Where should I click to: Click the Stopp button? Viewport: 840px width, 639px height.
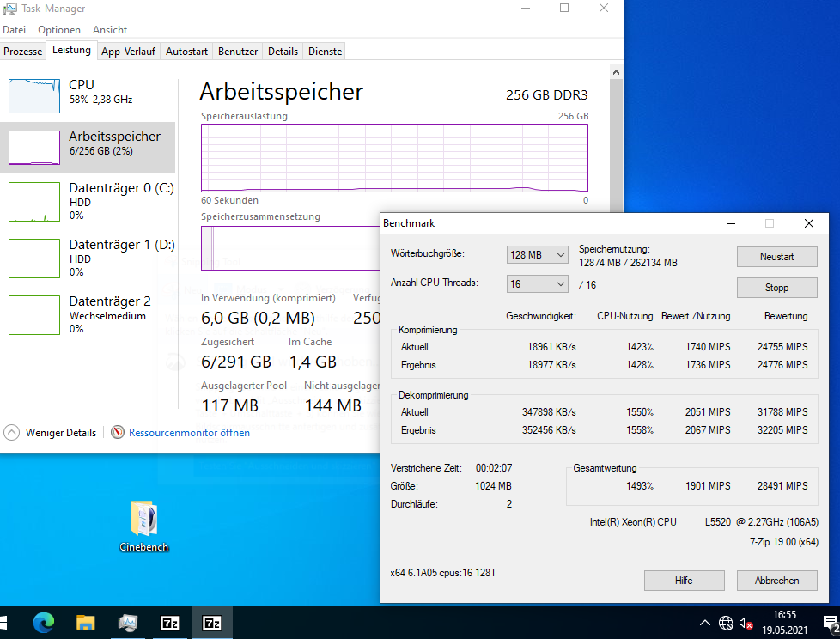[x=776, y=288]
